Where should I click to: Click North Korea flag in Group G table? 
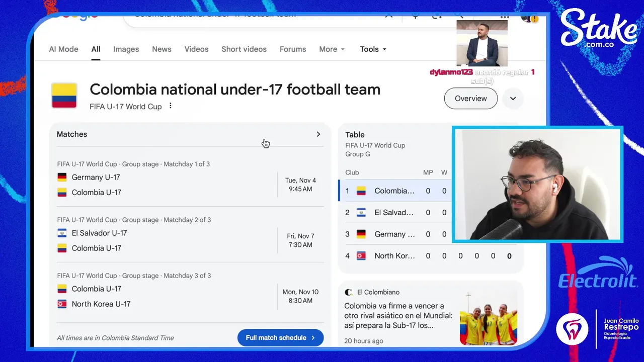coord(361,256)
